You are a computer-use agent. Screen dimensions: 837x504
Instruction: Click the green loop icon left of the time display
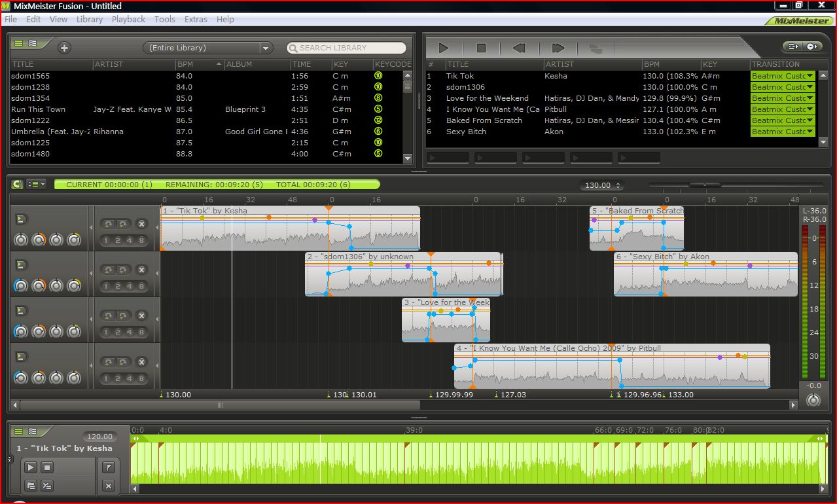(x=18, y=185)
